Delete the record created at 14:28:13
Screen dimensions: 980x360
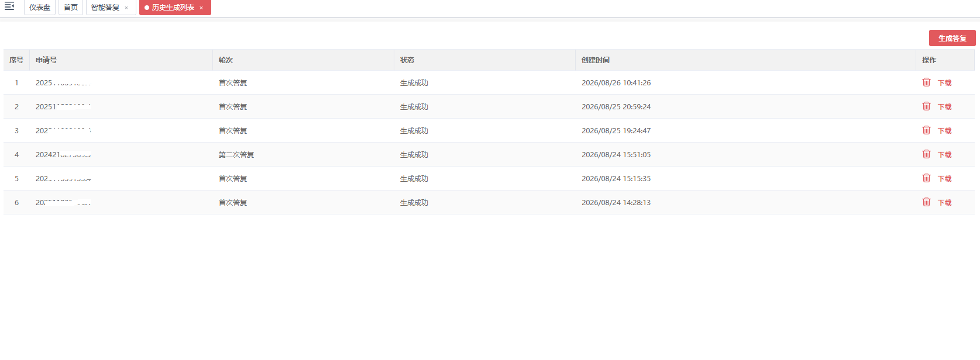point(926,202)
